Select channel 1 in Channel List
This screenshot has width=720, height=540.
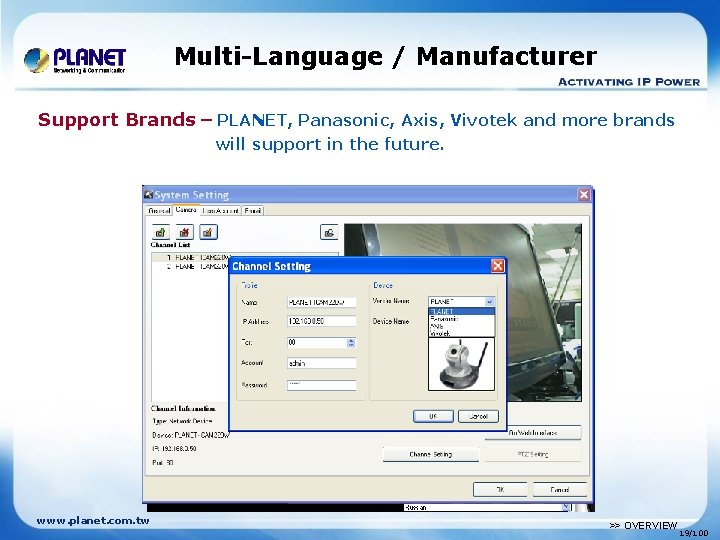[191, 258]
